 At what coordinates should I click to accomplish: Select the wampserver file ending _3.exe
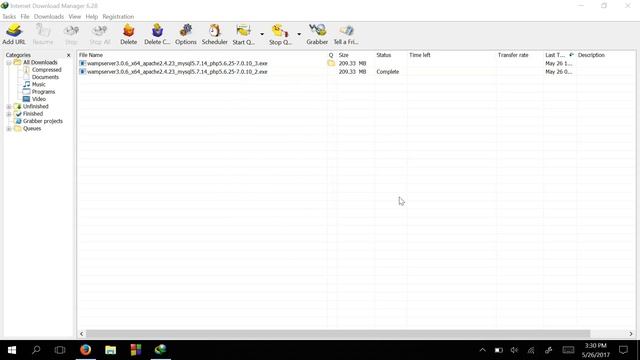(x=177, y=64)
